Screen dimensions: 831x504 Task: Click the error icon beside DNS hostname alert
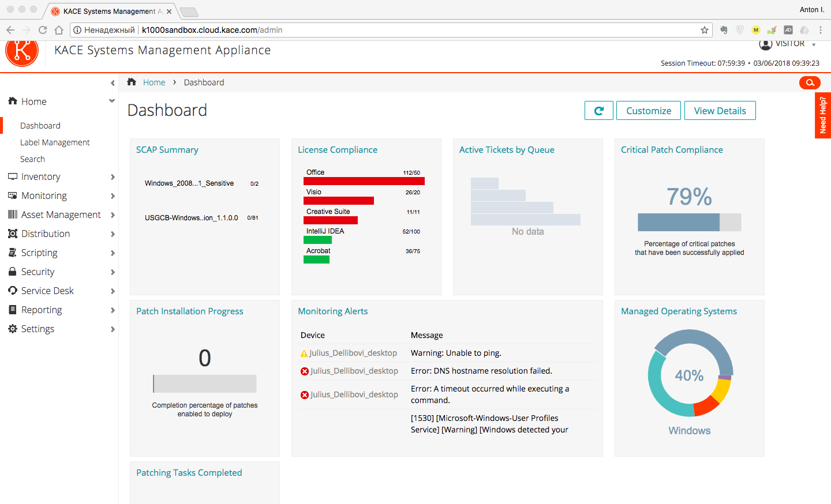(305, 371)
